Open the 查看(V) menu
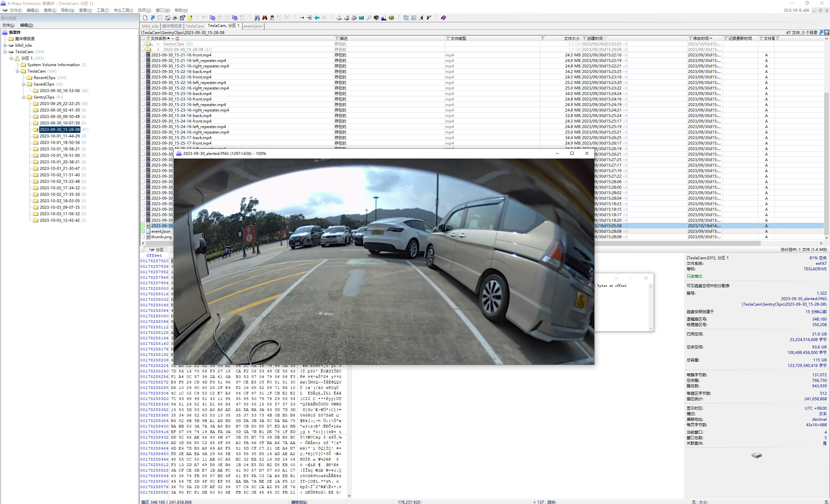 tap(86, 10)
